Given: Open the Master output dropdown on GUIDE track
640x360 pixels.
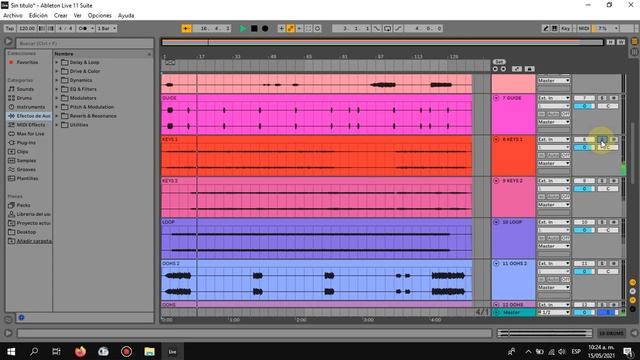Looking at the screenshot, I should [x=553, y=122].
